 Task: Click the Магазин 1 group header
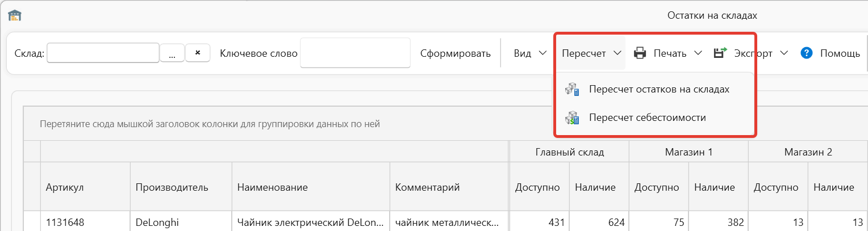pyautogui.click(x=688, y=152)
